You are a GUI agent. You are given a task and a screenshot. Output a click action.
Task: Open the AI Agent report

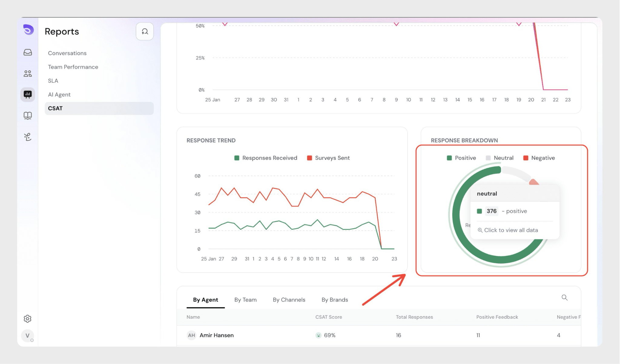click(x=59, y=94)
